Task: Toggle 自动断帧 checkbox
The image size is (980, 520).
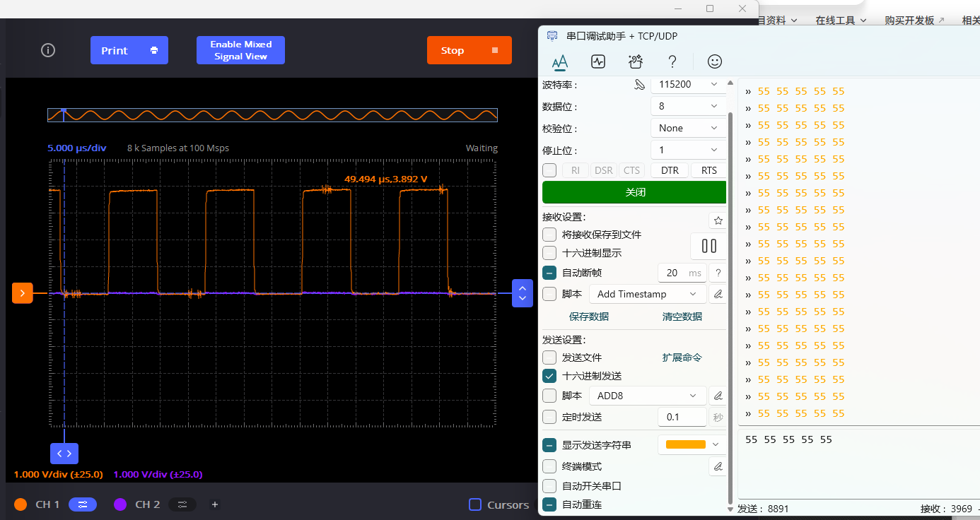Action: point(549,273)
